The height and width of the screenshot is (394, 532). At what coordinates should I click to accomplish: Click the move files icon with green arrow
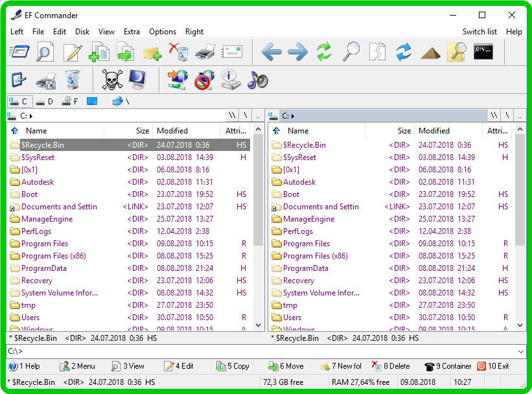point(126,52)
